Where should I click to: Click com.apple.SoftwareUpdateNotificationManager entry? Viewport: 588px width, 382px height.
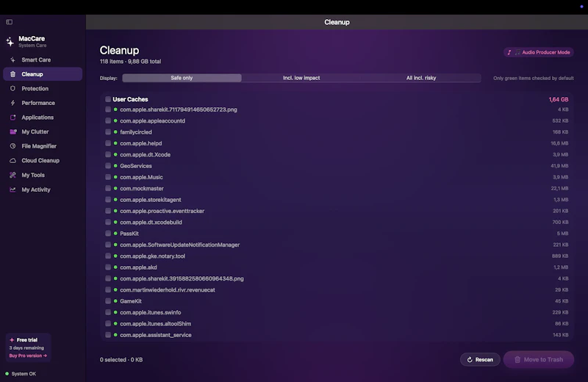coord(179,245)
